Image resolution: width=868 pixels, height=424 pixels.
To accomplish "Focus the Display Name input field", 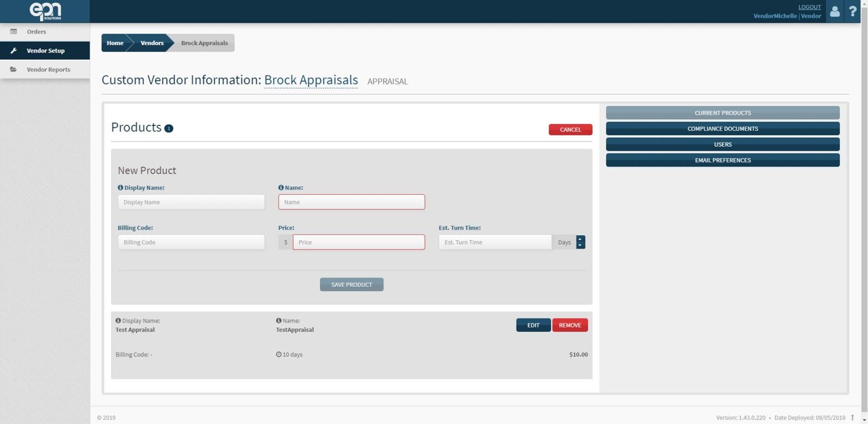I will click(191, 202).
